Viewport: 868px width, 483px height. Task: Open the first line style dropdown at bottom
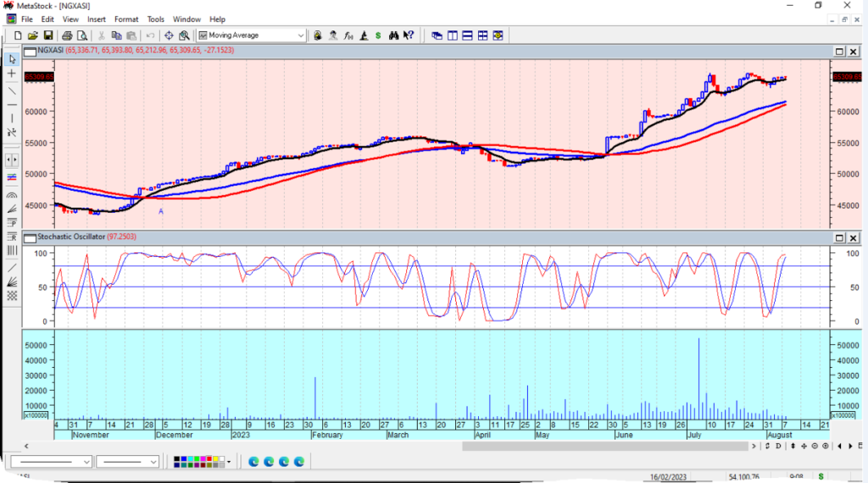[x=87, y=462]
